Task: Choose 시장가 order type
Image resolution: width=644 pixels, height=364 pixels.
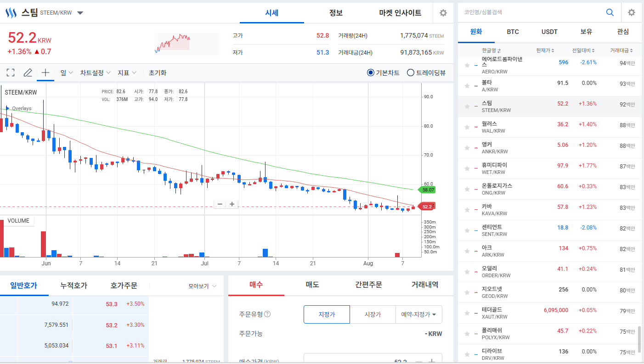Action: coord(373,314)
